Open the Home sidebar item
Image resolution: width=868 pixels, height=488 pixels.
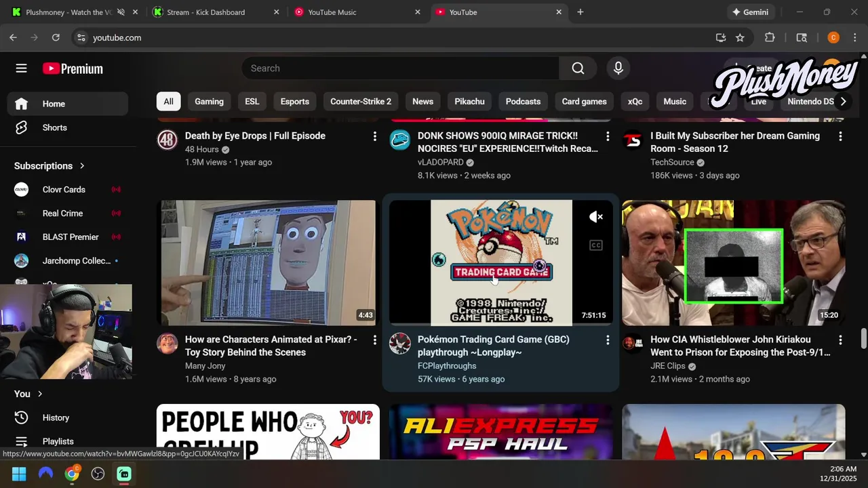(x=68, y=104)
